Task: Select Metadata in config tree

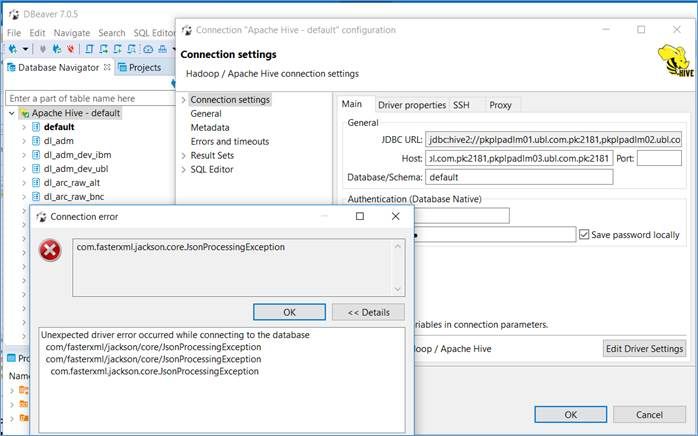Action: click(x=210, y=127)
